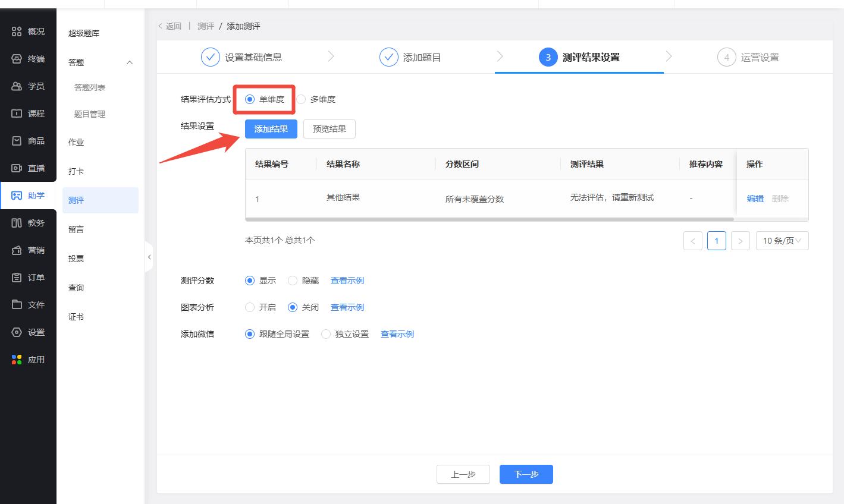The width and height of the screenshot is (844, 504).
Task: Click the 添加结果 button
Action: [271, 129]
